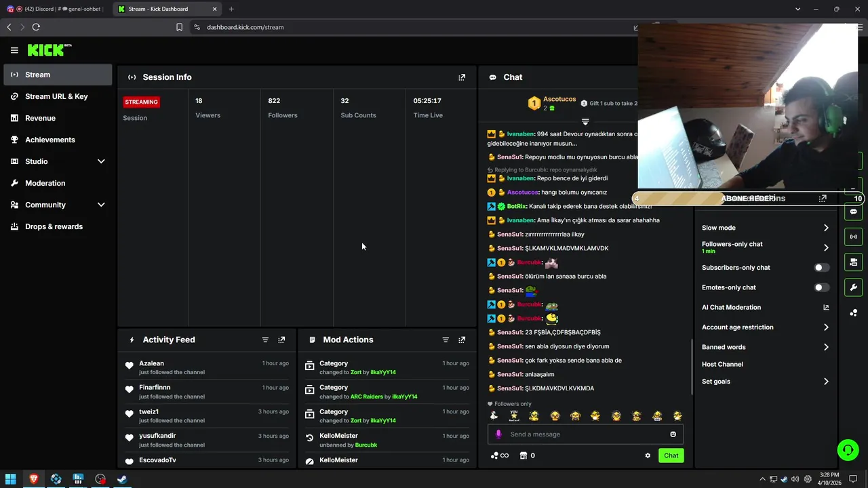The height and width of the screenshot is (488, 868).
Task: Click Host Channel option
Action: coord(722,364)
